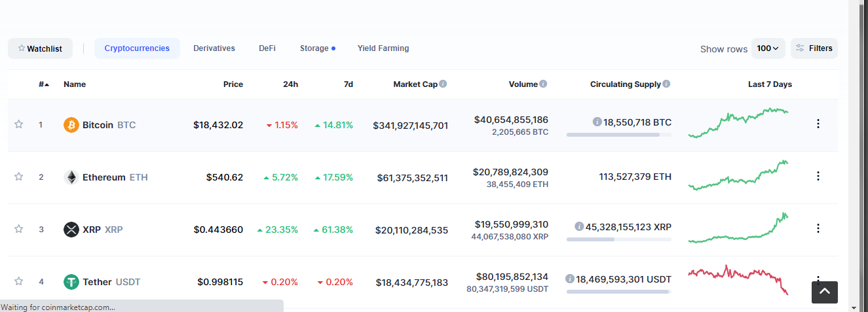This screenshot has height=312, width=868.
Task: Sort by the Circulating Supply column header
Action: tap(626, 84)
